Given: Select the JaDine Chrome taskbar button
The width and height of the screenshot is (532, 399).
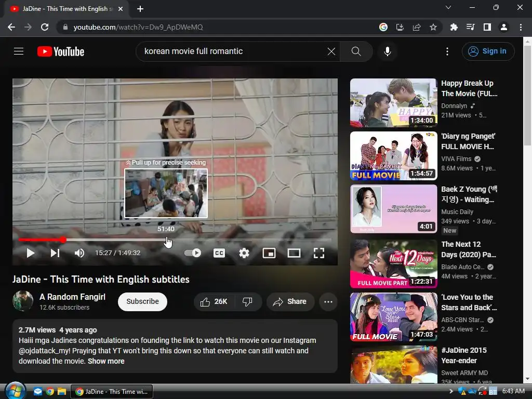Looking at the screenshot, I should (x=112, y=392).
